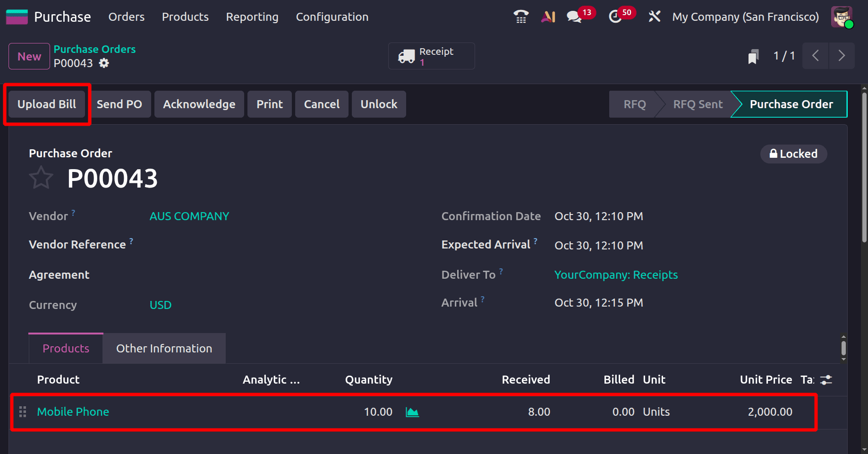Open the AUS COMPANY vendor link
This screenshot has height=454, width=868.
[189, 216]
